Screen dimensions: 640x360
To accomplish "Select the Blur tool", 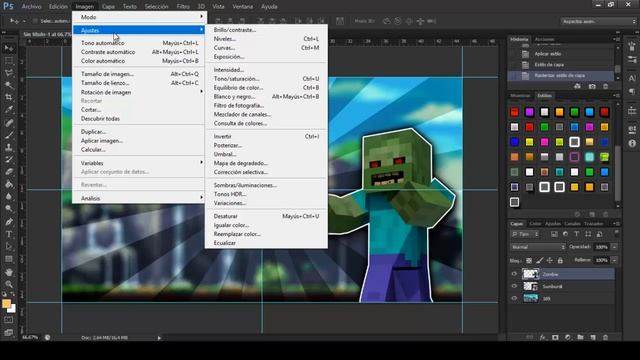I will click(x=9, y=196).
